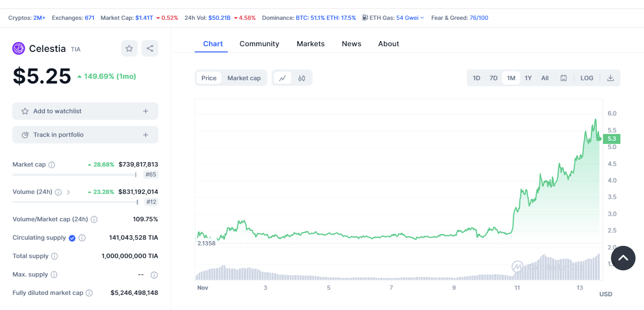
Task: Click the 1,000,000,000 TIA total supply value
Action: tap(130, 256)
